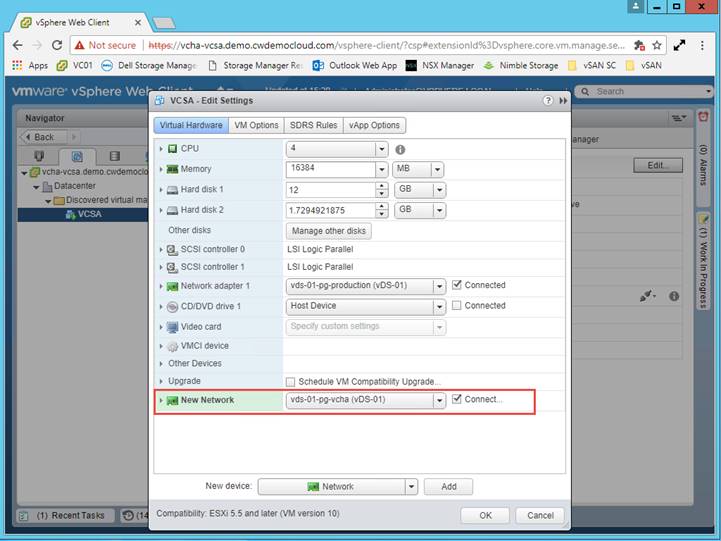Click the Add device button
This screenshot has height=541, width=721.
click(x=448, y=487)
